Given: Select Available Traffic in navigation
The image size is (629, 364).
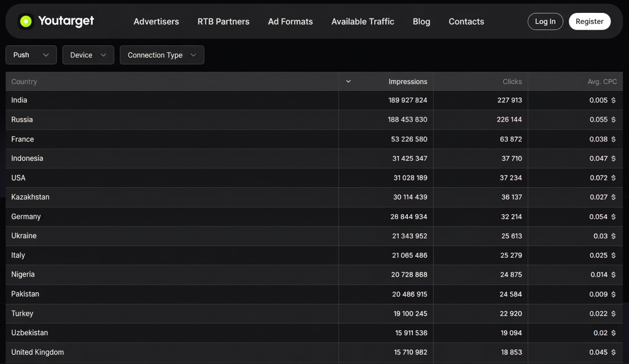Looking at the screenshot, I should pyautogui.click(x=362, y=21).
